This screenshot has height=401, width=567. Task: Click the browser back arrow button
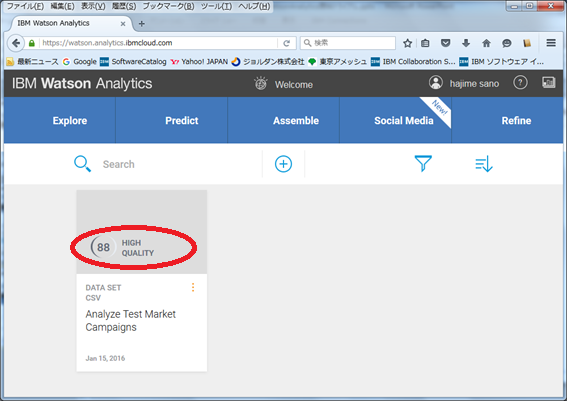[x=16, y=43]
